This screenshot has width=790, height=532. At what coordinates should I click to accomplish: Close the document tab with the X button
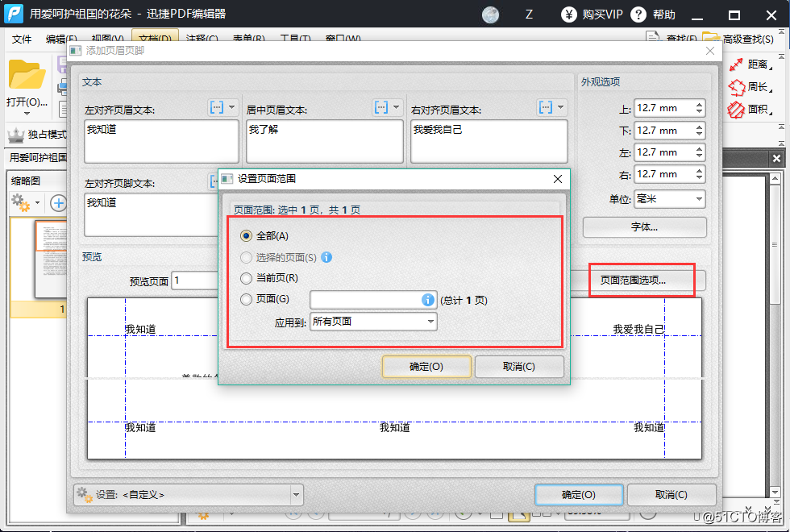pyautogui.click(x=776, y=158)
